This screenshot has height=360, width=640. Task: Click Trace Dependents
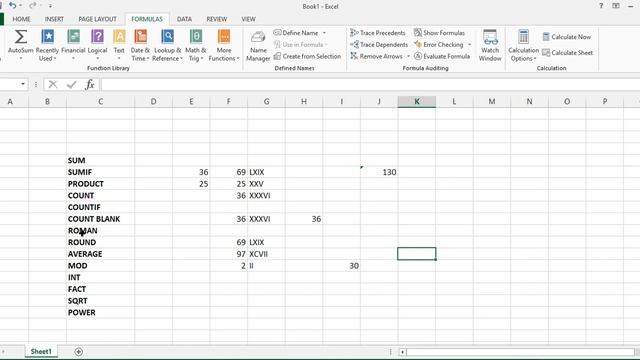[x=379, y=44]
